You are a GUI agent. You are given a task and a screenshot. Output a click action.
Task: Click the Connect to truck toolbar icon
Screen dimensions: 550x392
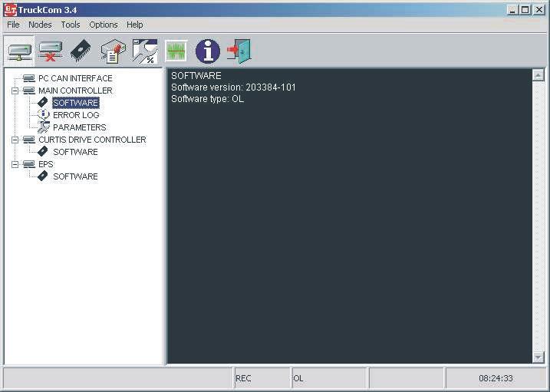tap(19, 51)
